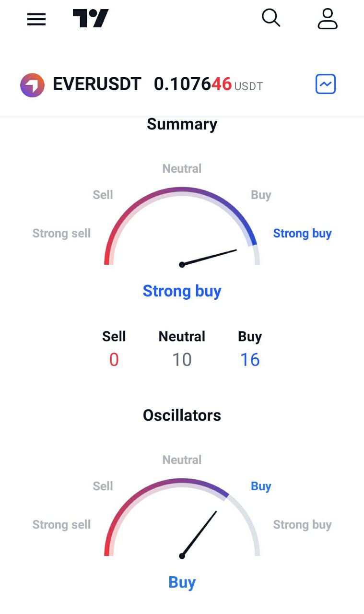Open the chart icon button
This screenshot has height=614, width=364.
point(326,84)
